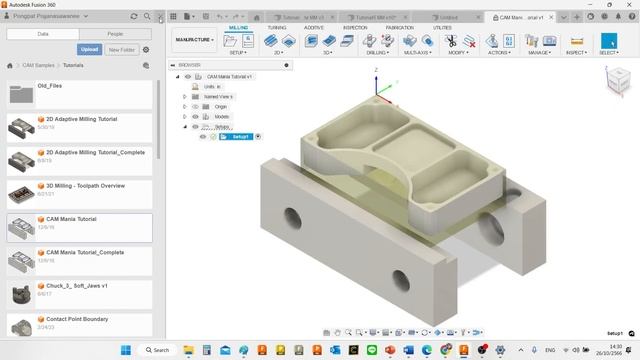
Task: Click the second Setup panel sheet icon
Action: click(x=248, y=41)
